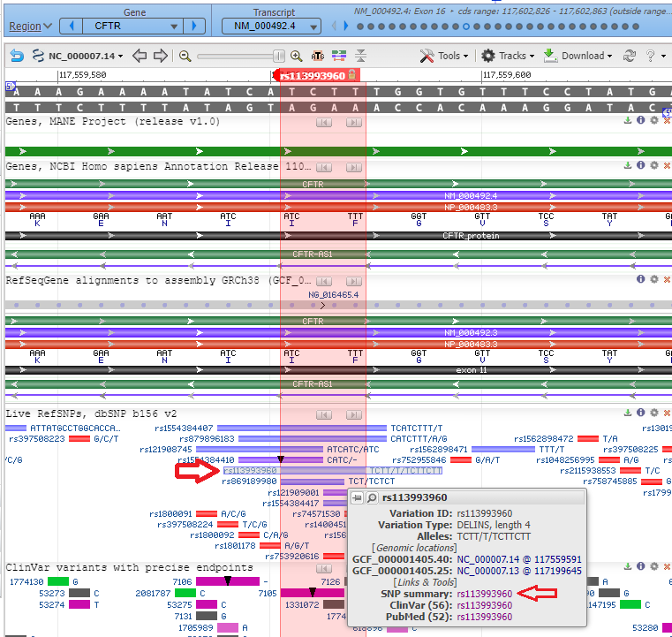This screenshot has width=672, height=637.
Task: Show info for NCBI Annotation Release track
Action: tap(641, 165)
